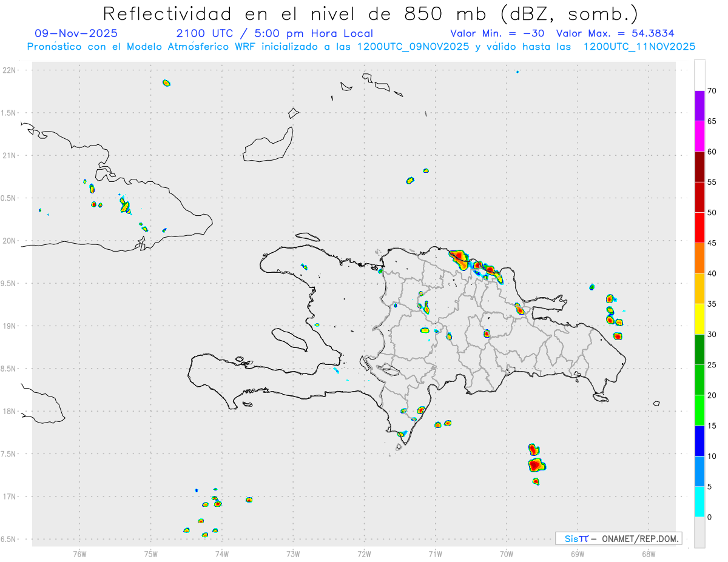This screenshot has width=728, height=562.
Task: Click the colorbar tick label '70'
Action: (712, 91)
